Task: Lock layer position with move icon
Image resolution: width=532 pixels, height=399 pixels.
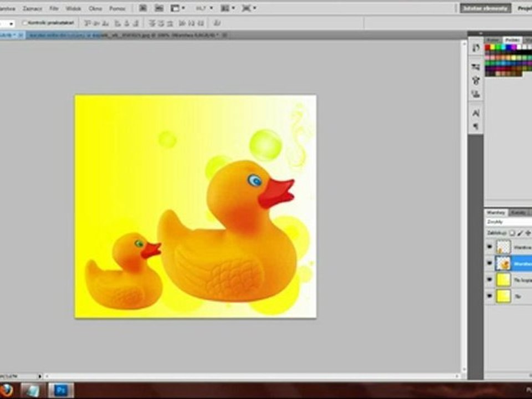Action: 528,233
